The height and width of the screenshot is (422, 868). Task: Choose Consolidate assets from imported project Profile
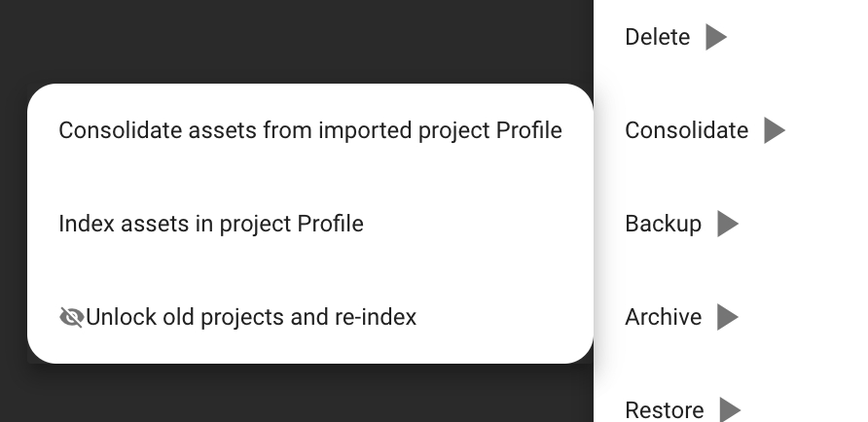coord(310,130)
